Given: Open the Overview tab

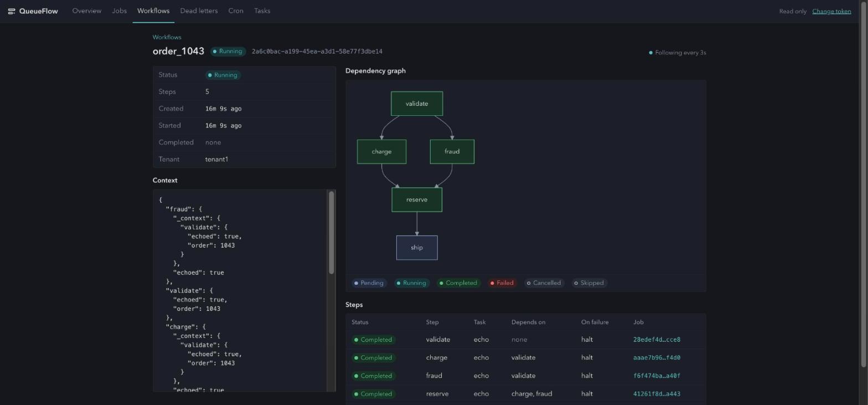Looking at the screenshot, I should [x=87, y=11].
